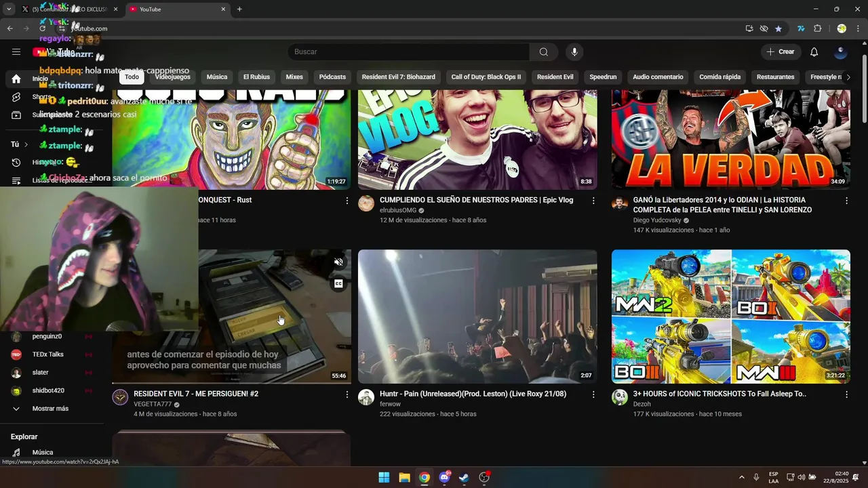Select the Comida rápida chip

[x=720, y=77]
